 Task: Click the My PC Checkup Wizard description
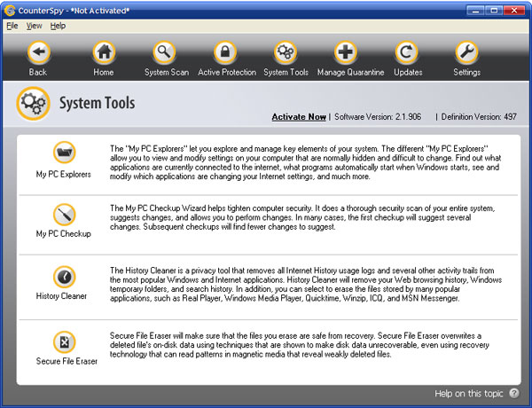302,217
